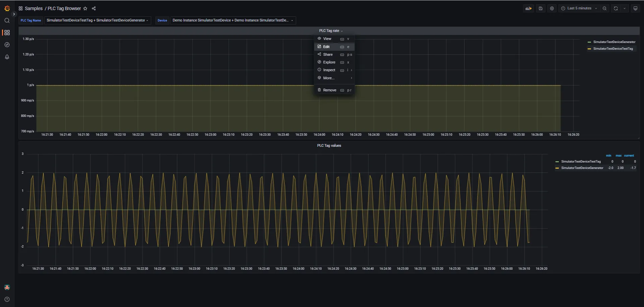Select Remove in panel menu
Viewport: 644px width, 307px height.
[334, 90]
